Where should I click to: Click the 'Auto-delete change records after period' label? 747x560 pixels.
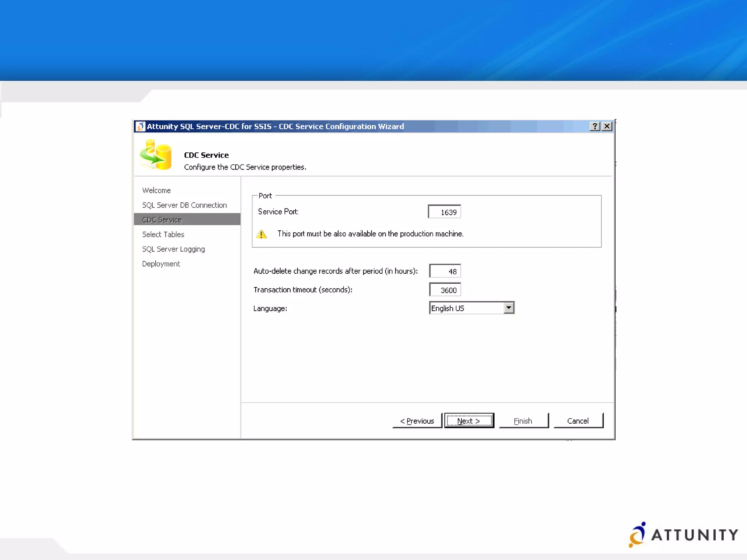click(336, 271)
